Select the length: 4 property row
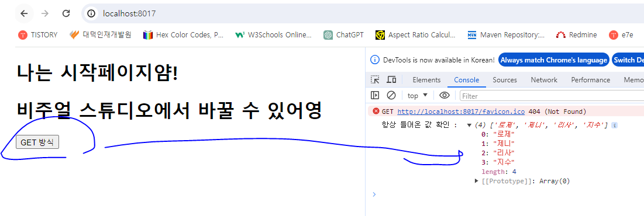Screen dimensions: 644x216 (499, 172)
